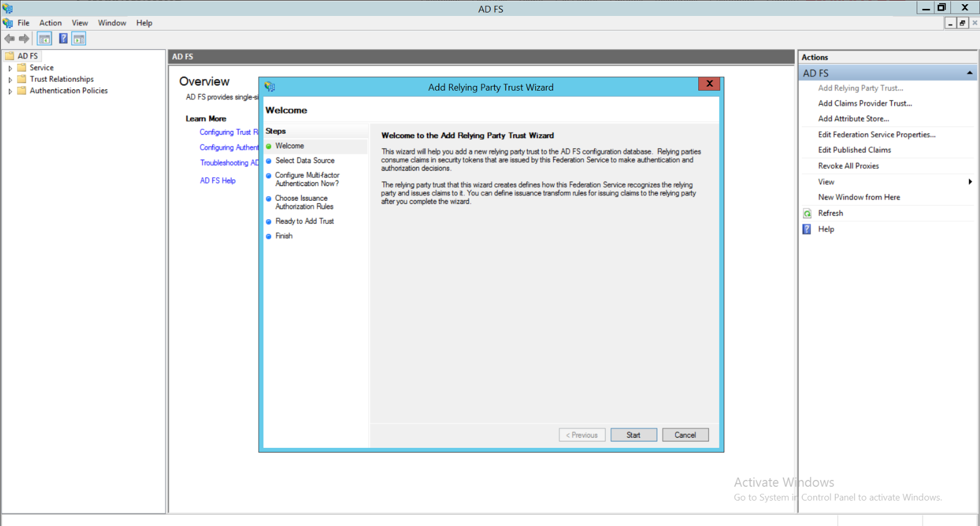Click the Back arrow toolbar icon
Image resolution: width=980 pixels, height=526 pixels.
[x=9, y=39]
